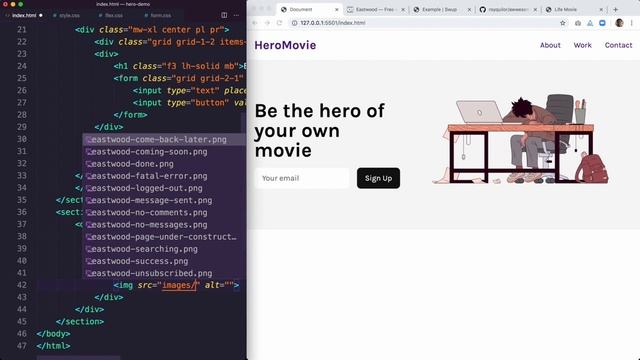Click the camera extension icon in Chrome toolbar

click(x=578, y=23)
